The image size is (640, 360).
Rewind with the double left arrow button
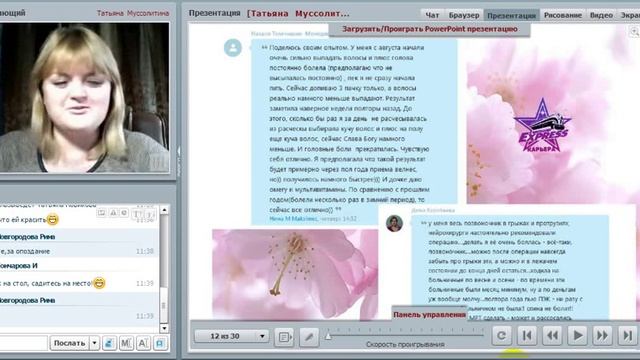click(552, 336)
